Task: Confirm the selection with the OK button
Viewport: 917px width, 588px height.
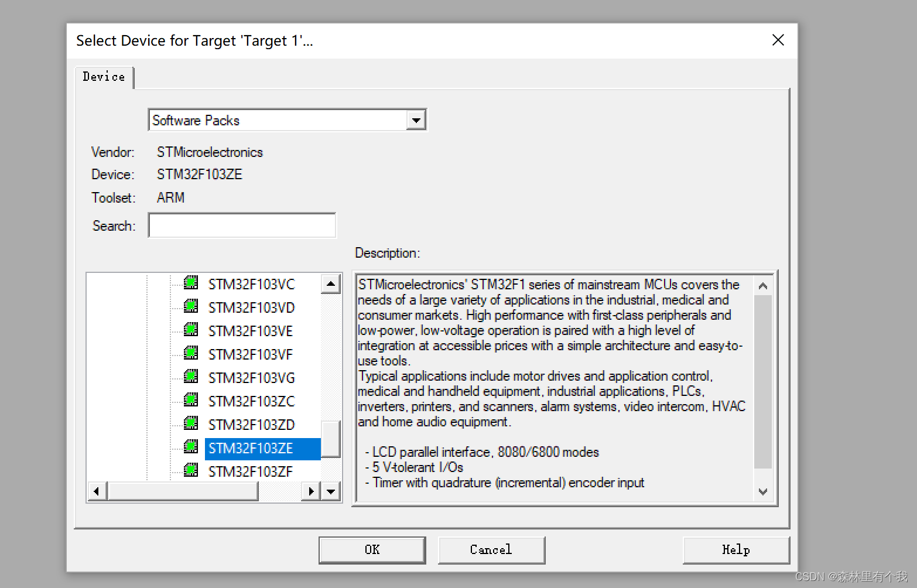Action: coord(372,550)
